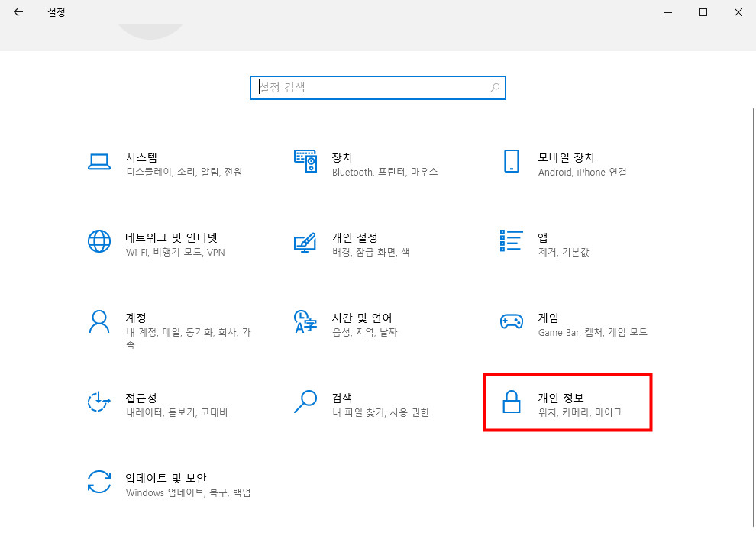Select the 업데이트 및 보안 heading
This screenshot has width=756, height=539.
(x=166, y=478)
